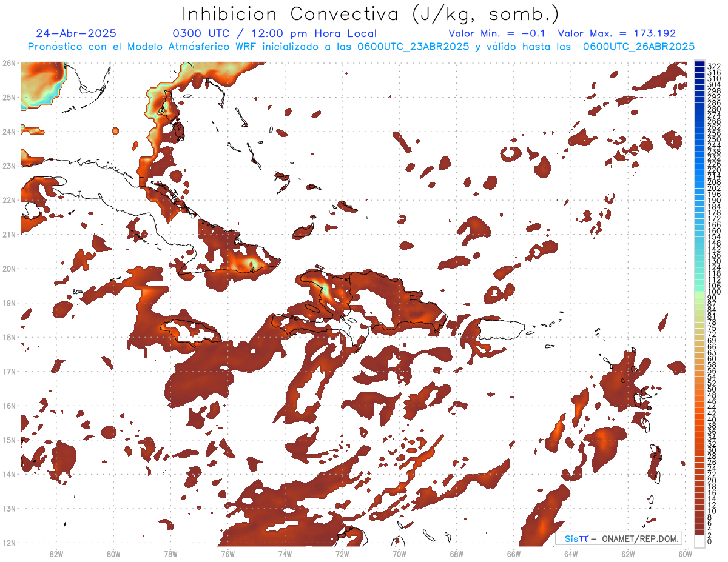Click the 12N latitude label
Screen dimensions: 728x562
click(x=9, y=543)
